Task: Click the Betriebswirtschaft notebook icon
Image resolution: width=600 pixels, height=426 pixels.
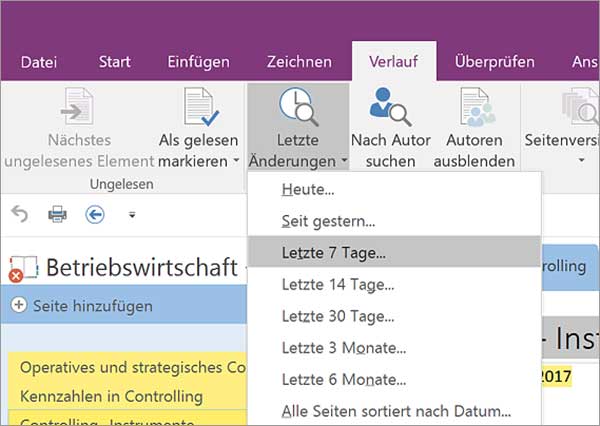Action: [23, 268]
